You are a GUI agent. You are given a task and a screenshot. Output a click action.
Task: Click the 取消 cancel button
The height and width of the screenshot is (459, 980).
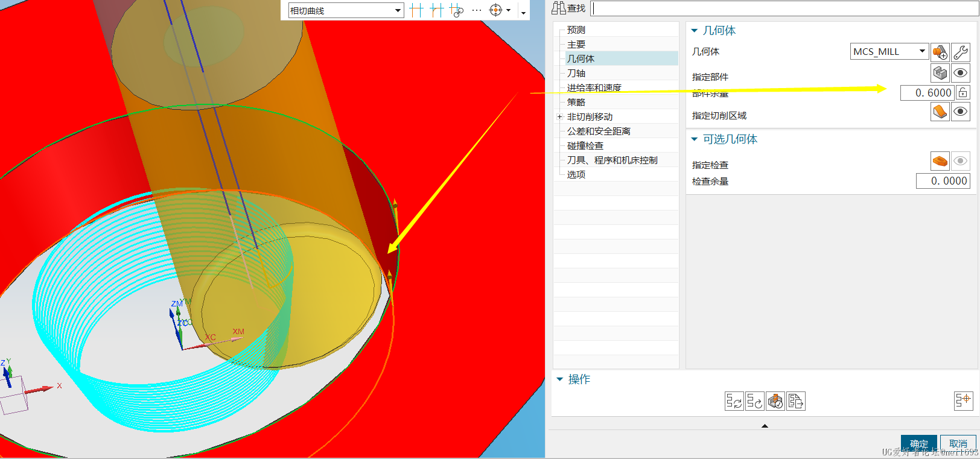[958, 444]
